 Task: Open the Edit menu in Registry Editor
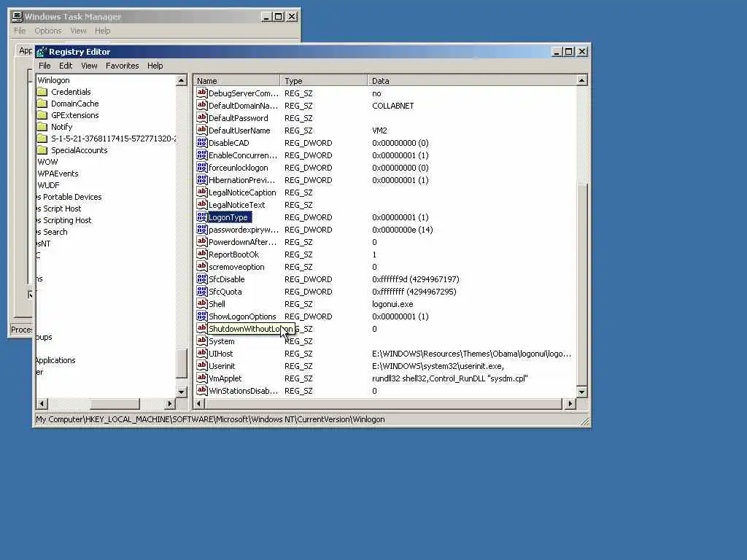click(66, 66)
